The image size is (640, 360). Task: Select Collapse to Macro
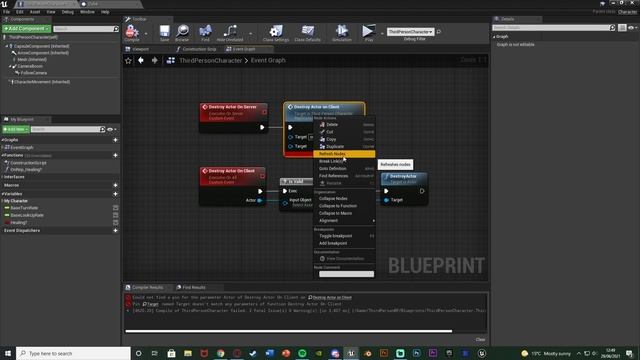(344, 213)
